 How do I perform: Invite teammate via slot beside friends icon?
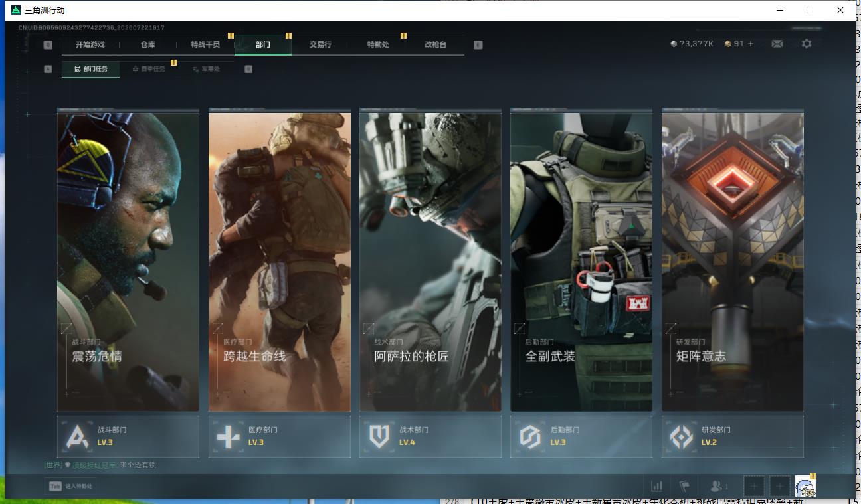tap(753, 486)
